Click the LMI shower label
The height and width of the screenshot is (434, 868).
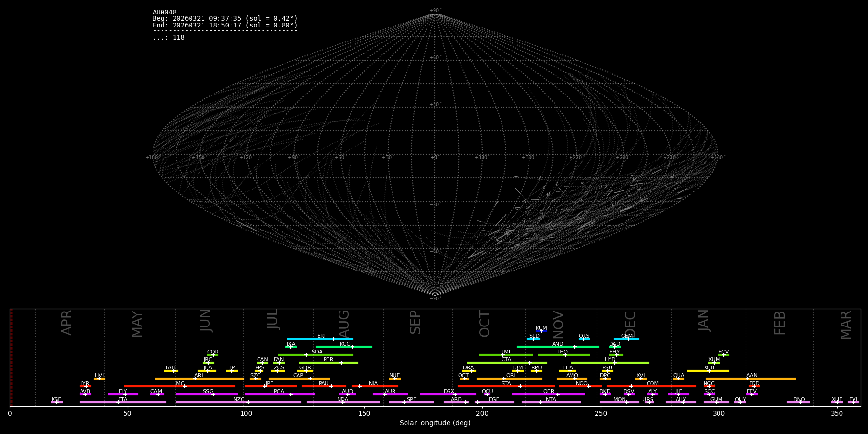(505, 352)
